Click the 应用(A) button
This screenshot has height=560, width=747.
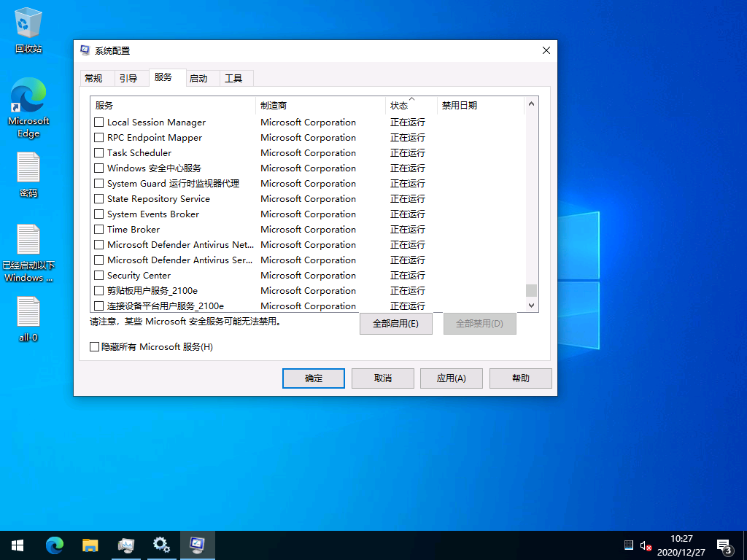point(451,378)
